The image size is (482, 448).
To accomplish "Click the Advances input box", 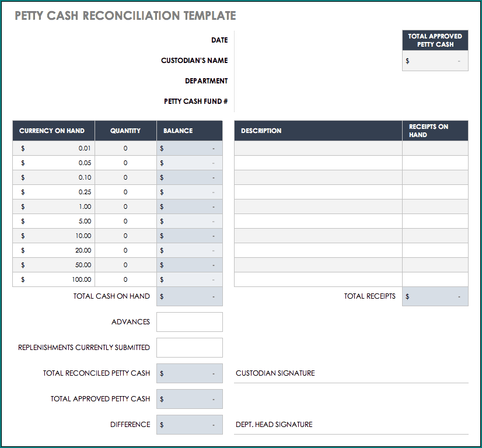I will click(189, 322).
